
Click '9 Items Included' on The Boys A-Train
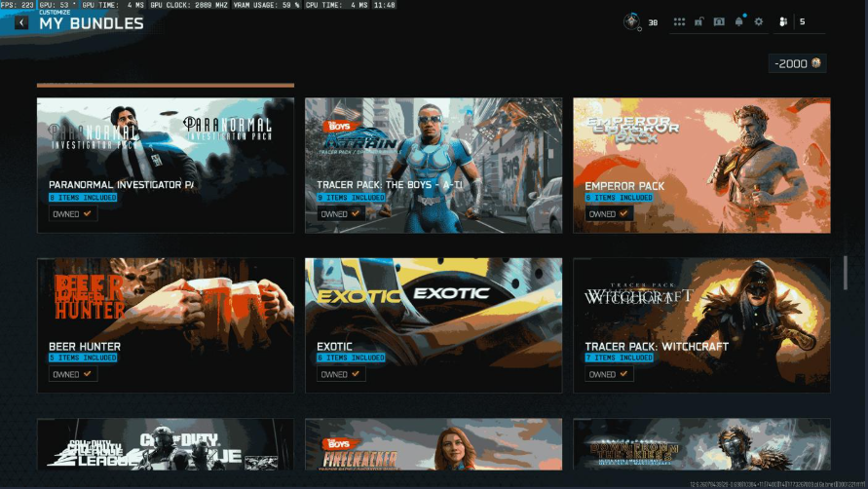pyautogui.click(x=351, y=197)
